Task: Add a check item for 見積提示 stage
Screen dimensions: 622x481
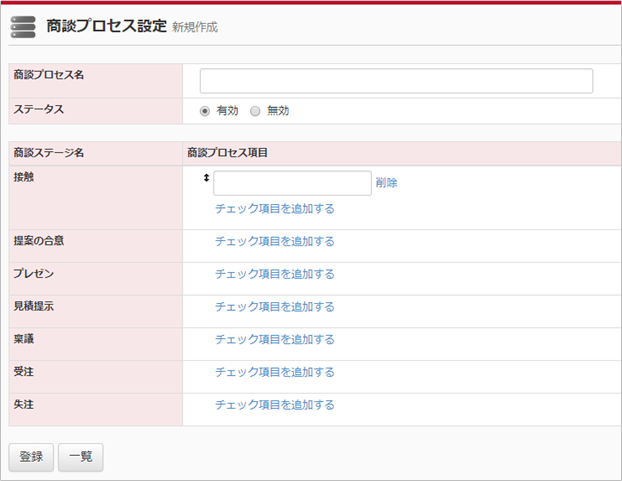Action: (275, 307)
